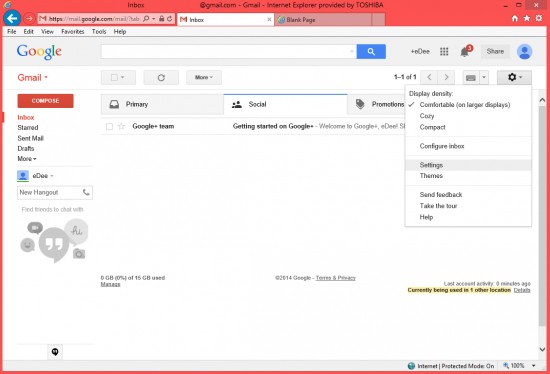Go to newer messages arrow
The height and width of the screenshot is (374, 550).
tap(429, 77)
